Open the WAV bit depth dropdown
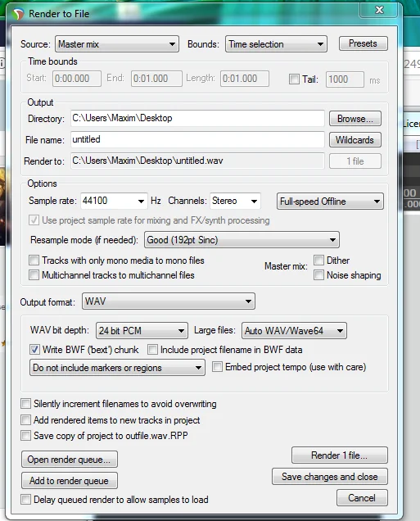The width and height of the screenshot is (420, 521). point(142,331)
